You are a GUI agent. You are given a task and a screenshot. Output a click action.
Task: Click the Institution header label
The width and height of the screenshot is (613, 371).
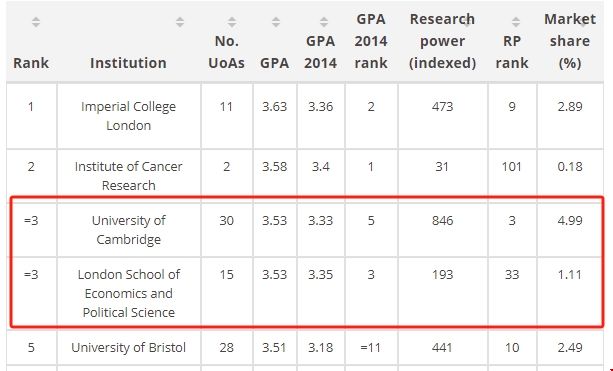(x=128, y=63)
